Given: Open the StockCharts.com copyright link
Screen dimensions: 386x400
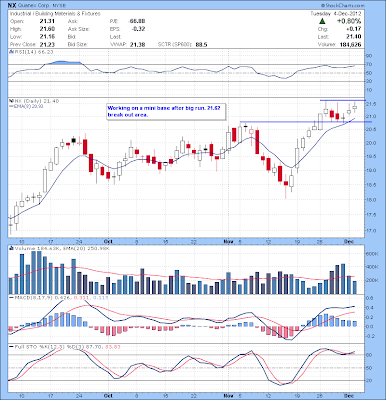Looking at the screenshot, I should click(343, 6).
